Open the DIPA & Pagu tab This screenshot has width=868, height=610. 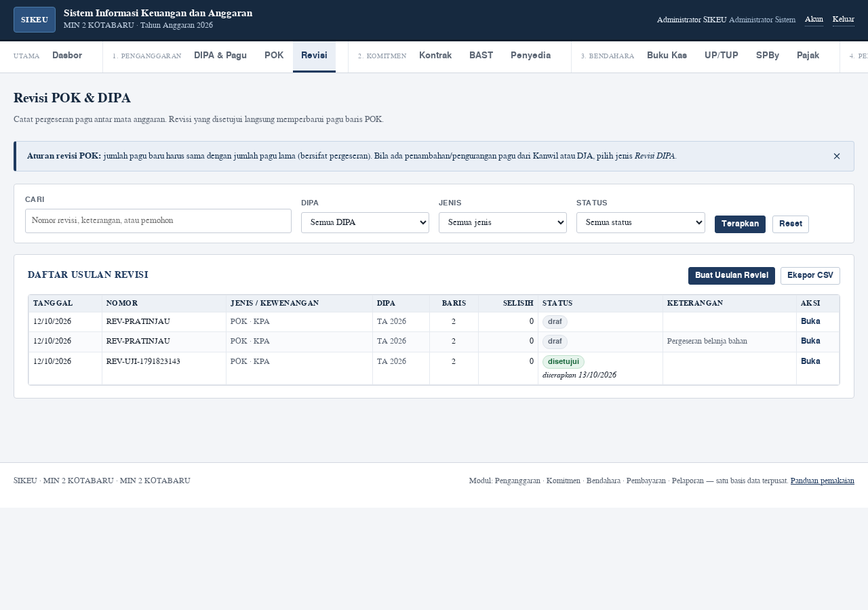pos(220,56)
